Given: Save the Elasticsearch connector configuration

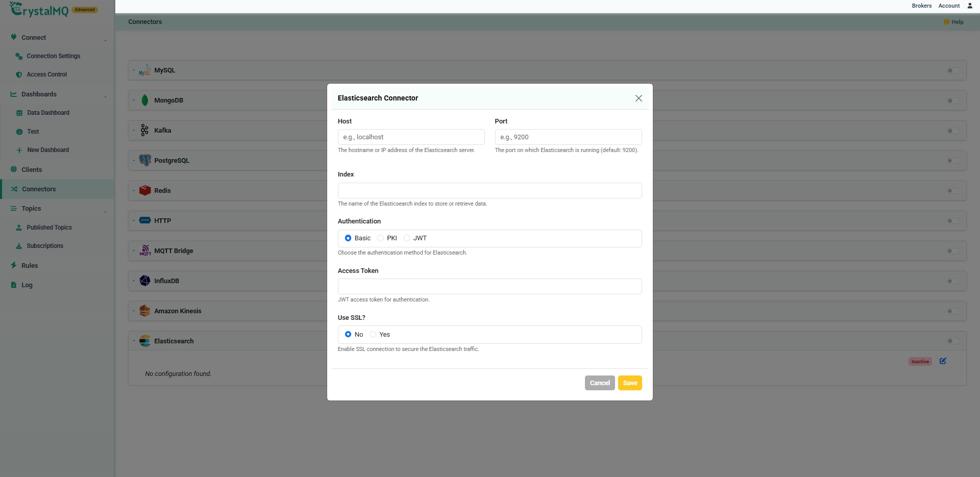Looking at the screenshot, I should [x=630, y=383].
